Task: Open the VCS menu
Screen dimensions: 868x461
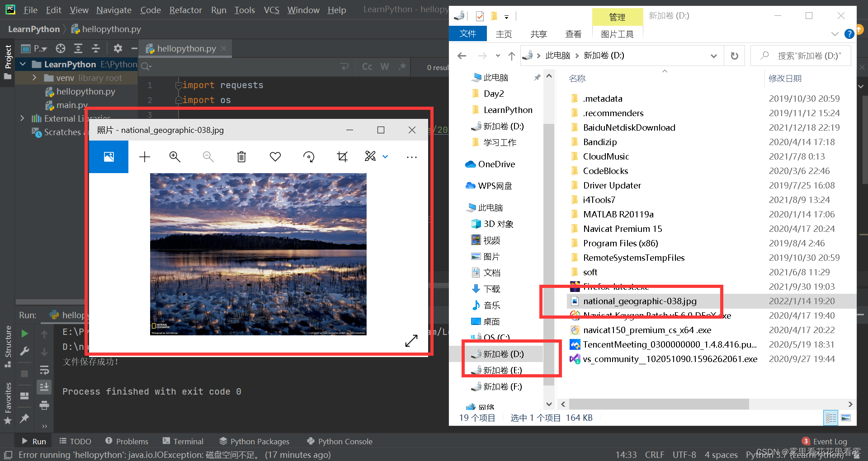Action: tap(271, 10)
